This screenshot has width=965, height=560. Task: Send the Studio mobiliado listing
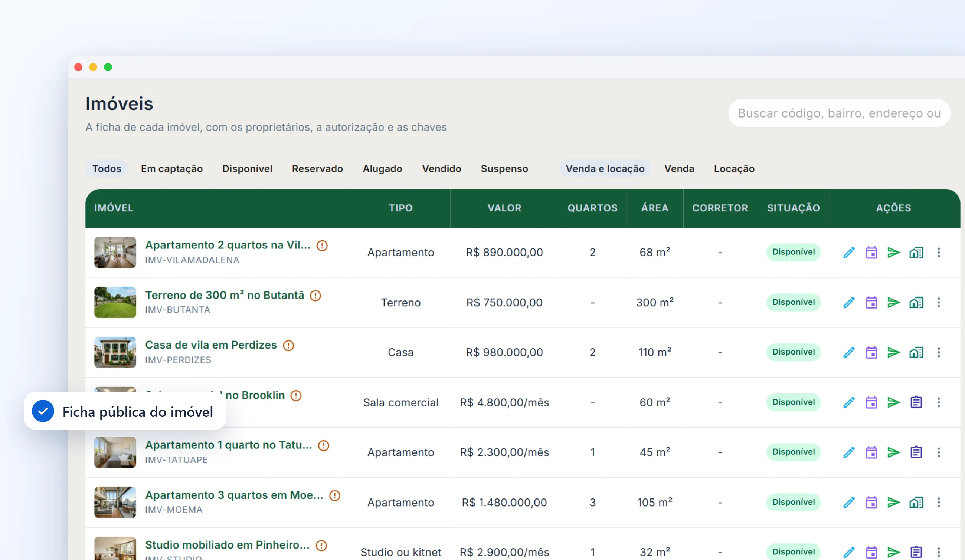893,552
